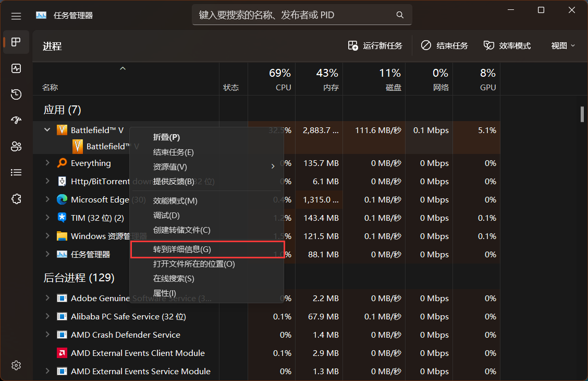
Task: Click the search magnifier icon
Action: coord(400,15)
